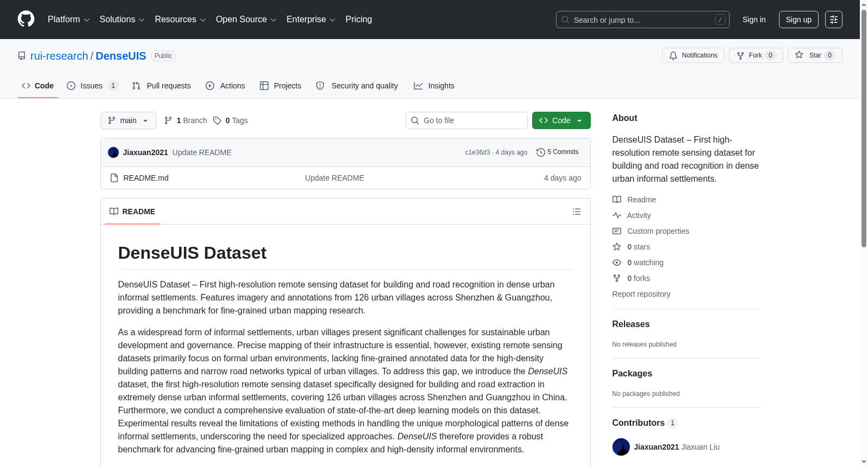Viewport: 868px width, 467px height.
Task: Open the repository icon beside rui-research
Action: point(22,56)
